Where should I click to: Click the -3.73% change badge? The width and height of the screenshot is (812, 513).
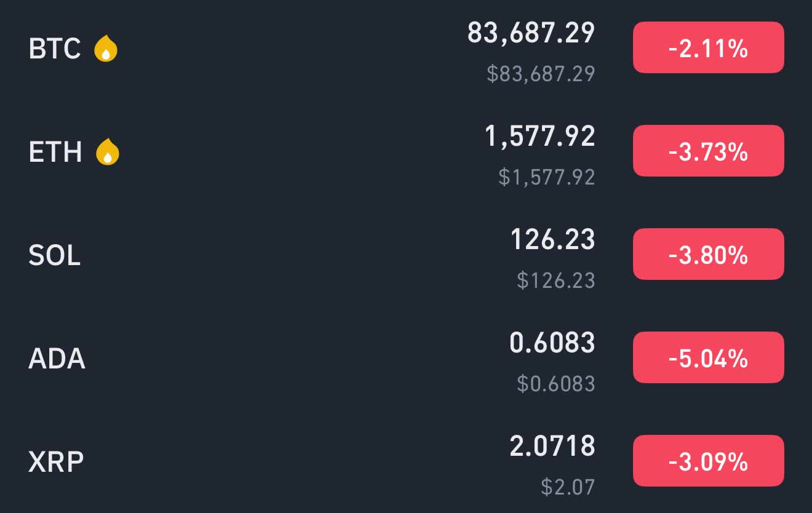coord(708,151)
